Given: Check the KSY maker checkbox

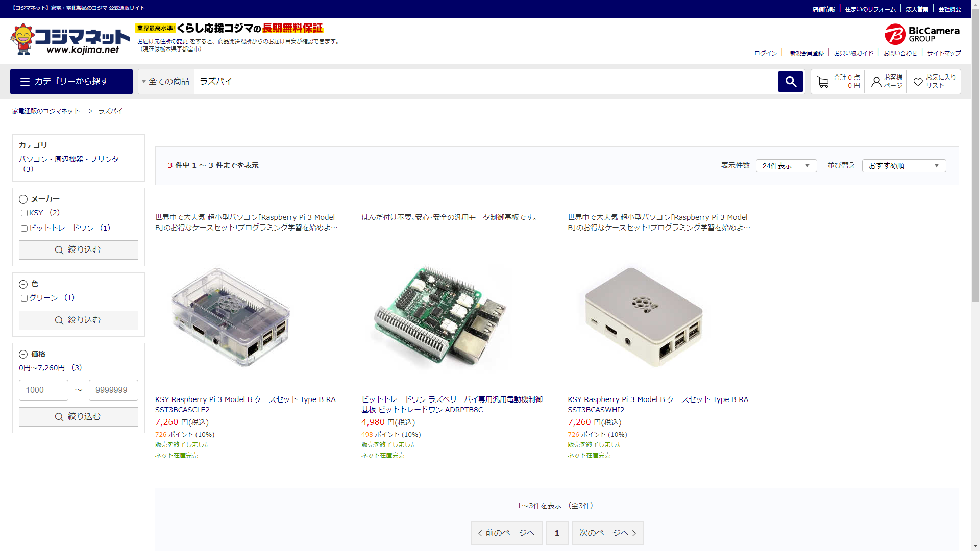Looking at the screenshot, I should pos(24,213).
